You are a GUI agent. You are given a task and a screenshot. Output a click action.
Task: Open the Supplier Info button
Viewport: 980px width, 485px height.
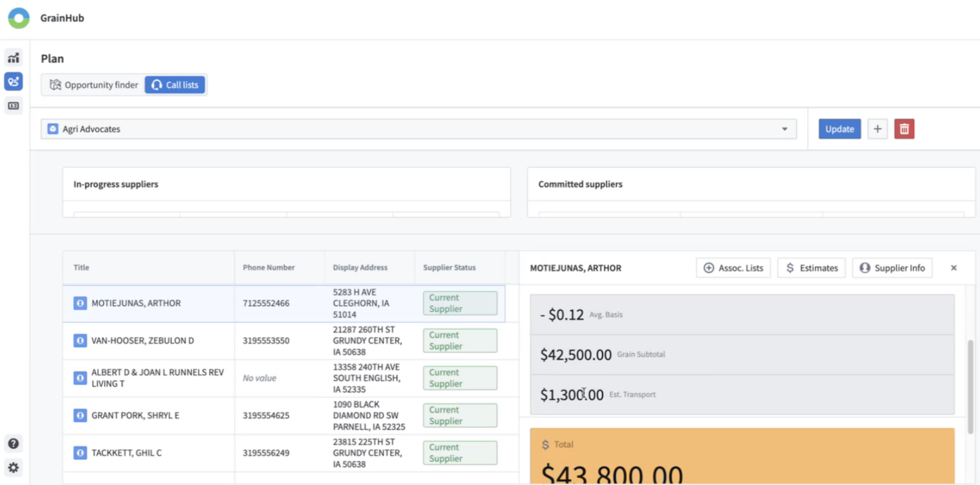892,268
